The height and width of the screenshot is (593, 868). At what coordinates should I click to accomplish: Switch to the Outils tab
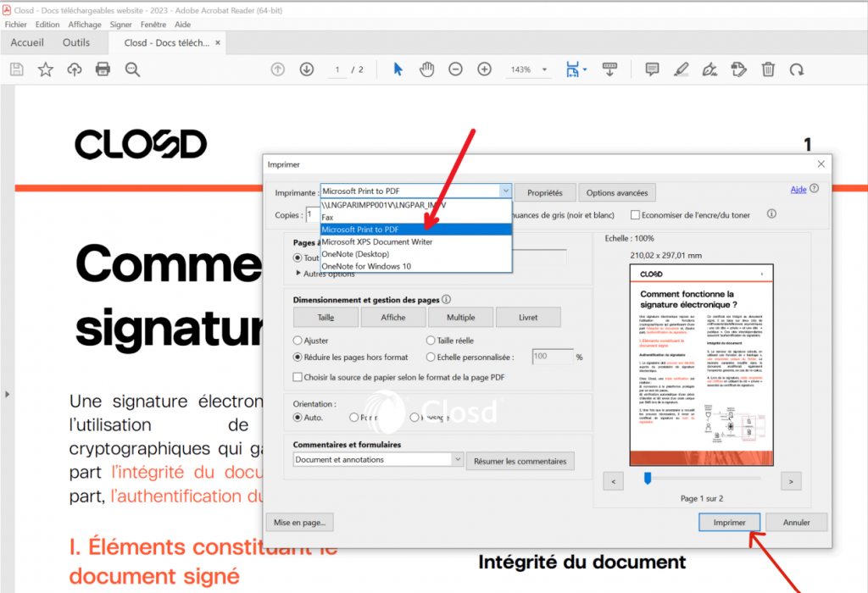click(x=76, y=43)
